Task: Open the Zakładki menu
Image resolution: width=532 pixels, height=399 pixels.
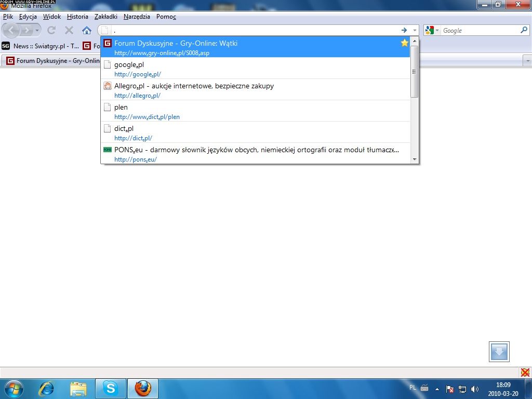Action: (x=106, y=17)
